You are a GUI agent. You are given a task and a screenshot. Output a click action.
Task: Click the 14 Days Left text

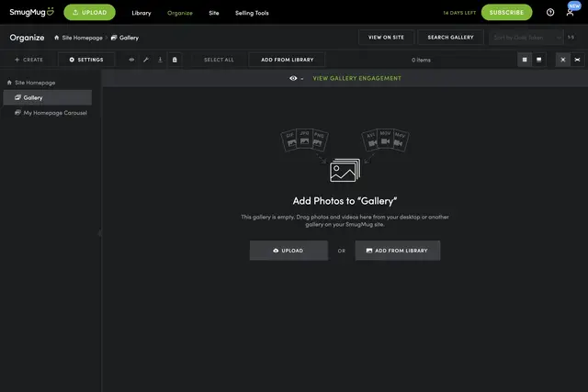(459, 13)
